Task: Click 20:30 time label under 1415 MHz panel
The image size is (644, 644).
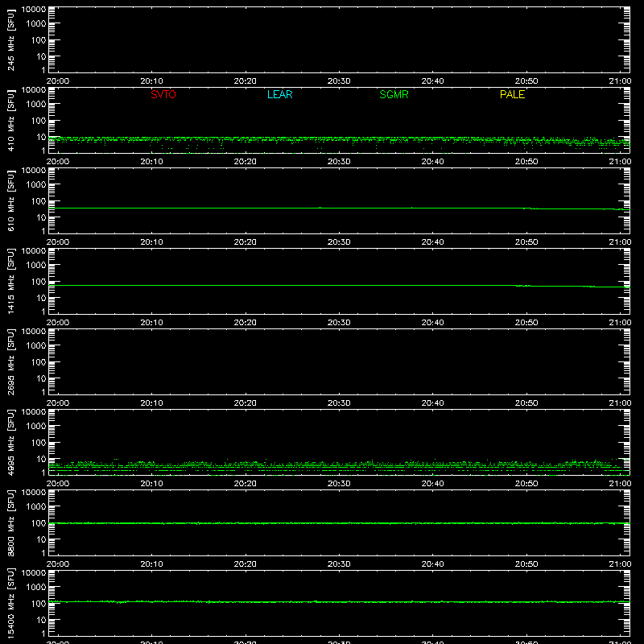Action: coord(339,323)
